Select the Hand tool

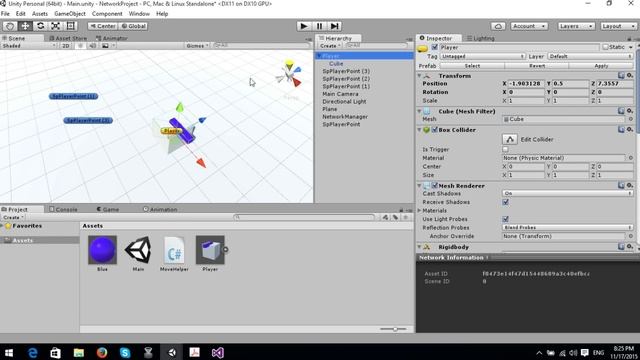[10, 26]
